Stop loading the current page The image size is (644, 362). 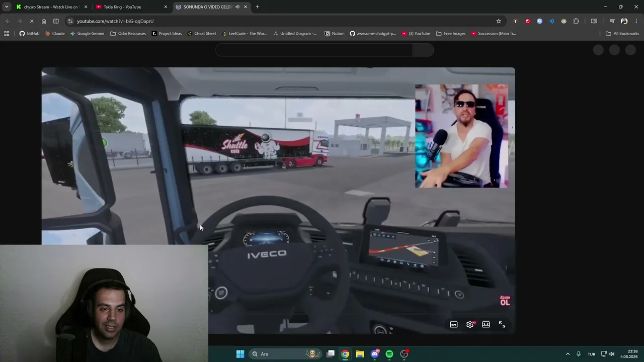(x=31, y=21)
